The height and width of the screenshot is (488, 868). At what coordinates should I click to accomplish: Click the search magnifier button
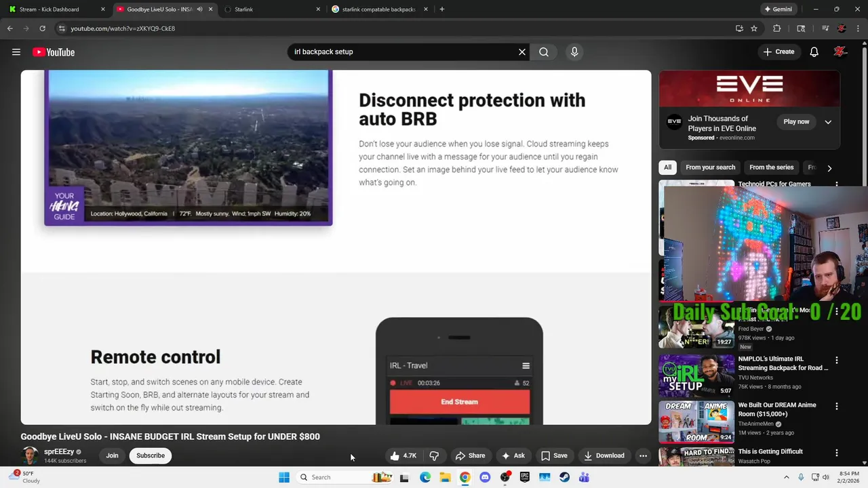click(x=544, y=52)
